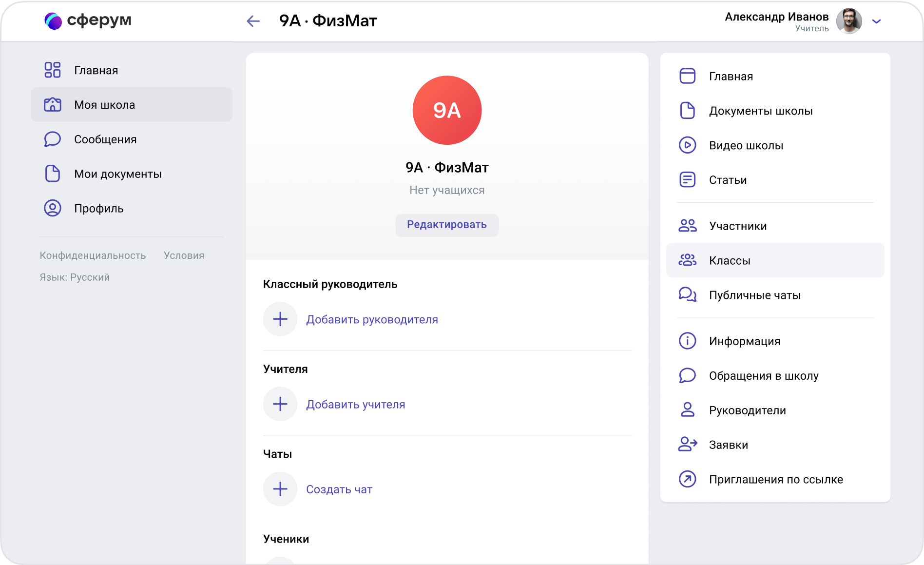Click the Заявки person-arrow icon
This screenshot has width=924, height=565.
pos(688,445)
